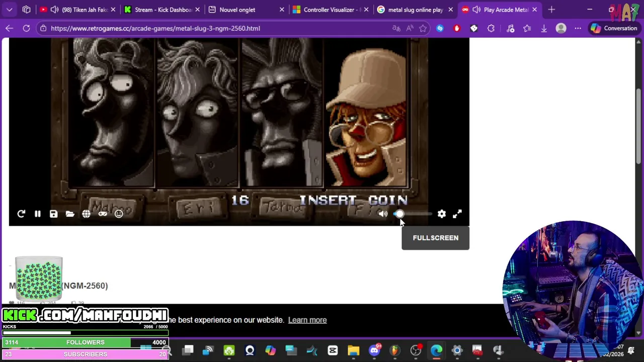Open the Copilot Conversation button

pos(614,29)
